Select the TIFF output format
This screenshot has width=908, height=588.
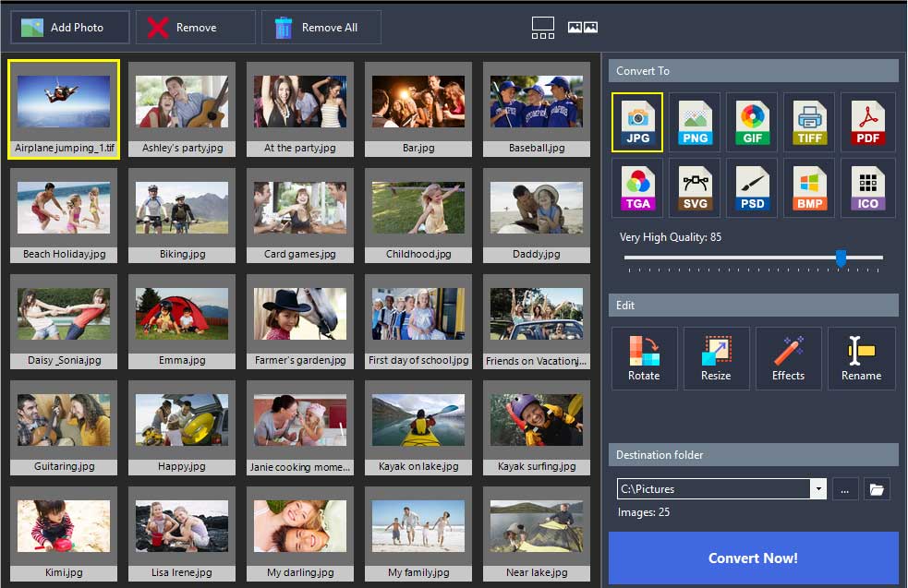pyautogui.click(x=809, y=121)
